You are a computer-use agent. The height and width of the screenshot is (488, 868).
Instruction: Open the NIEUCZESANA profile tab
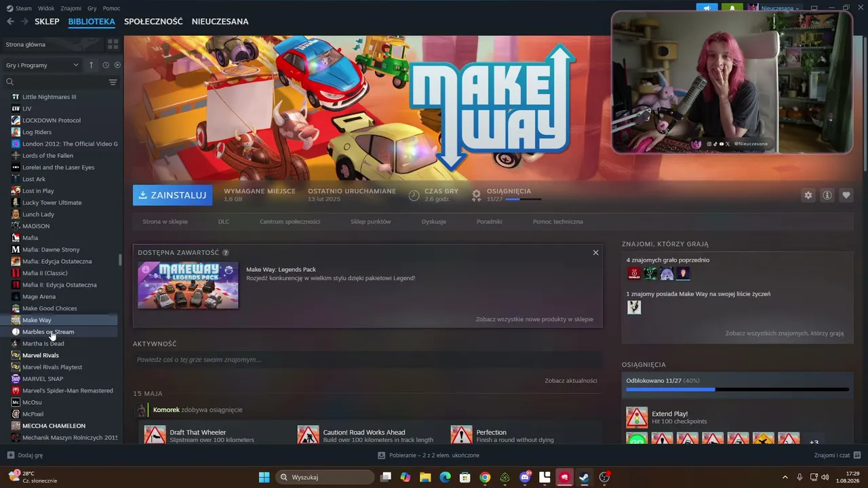click(220, 22)
